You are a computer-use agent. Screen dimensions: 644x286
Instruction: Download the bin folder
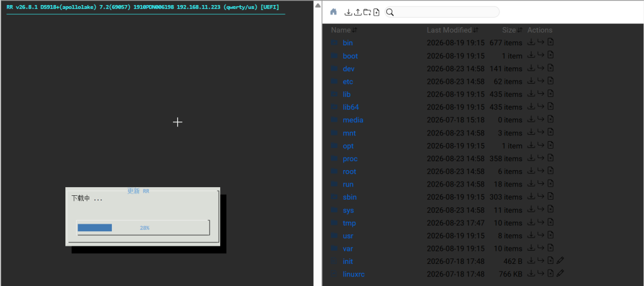(x=531, y=42)
